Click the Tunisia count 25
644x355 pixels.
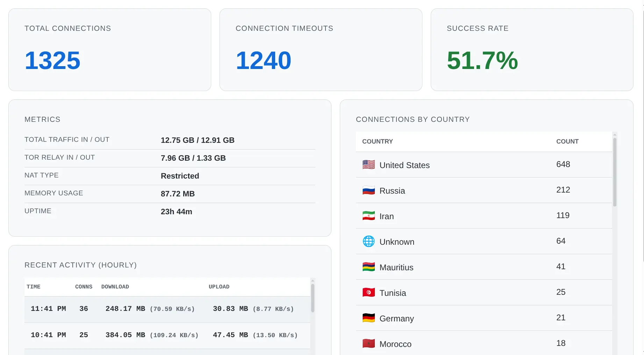[x=561, y=292]
